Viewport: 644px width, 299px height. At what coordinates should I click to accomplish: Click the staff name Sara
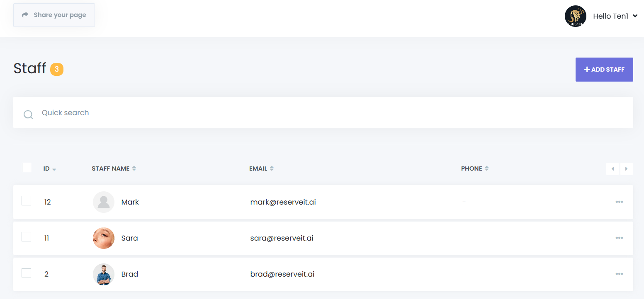[x=129, y=238]
